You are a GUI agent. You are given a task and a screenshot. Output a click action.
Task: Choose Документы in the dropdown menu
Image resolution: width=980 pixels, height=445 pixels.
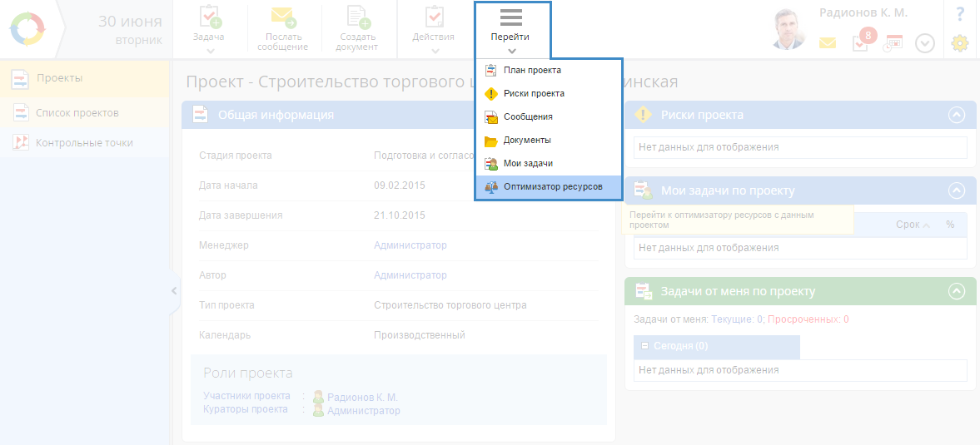click(x=548, y=141)
